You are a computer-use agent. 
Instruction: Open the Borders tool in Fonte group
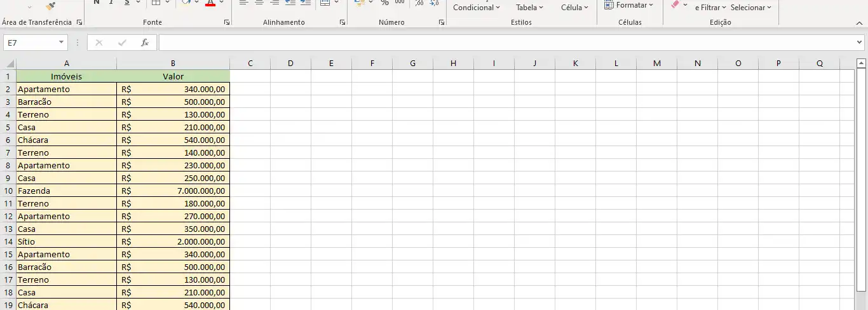coord(156,3)
